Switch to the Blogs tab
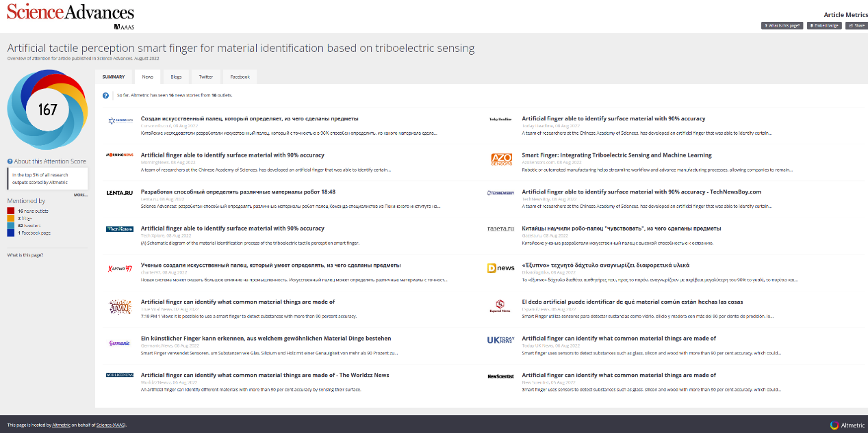The height and width of the screenshot is (433, 868). [x=176, y=77]
